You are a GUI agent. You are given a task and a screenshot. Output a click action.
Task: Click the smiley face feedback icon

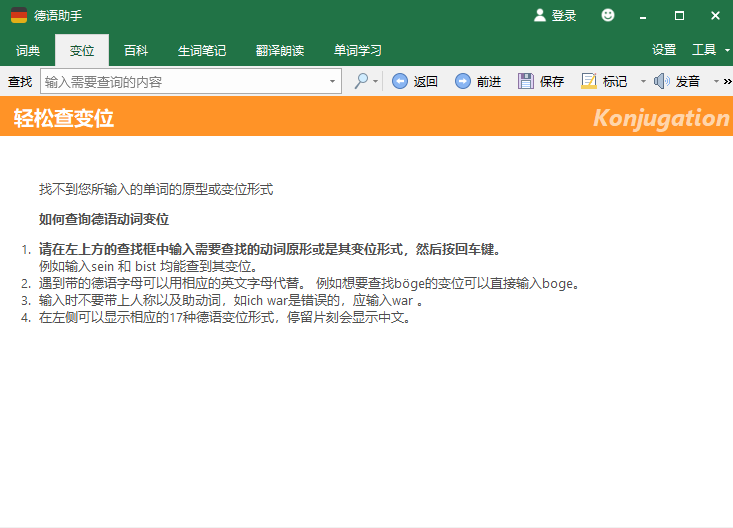click(608, 15)
